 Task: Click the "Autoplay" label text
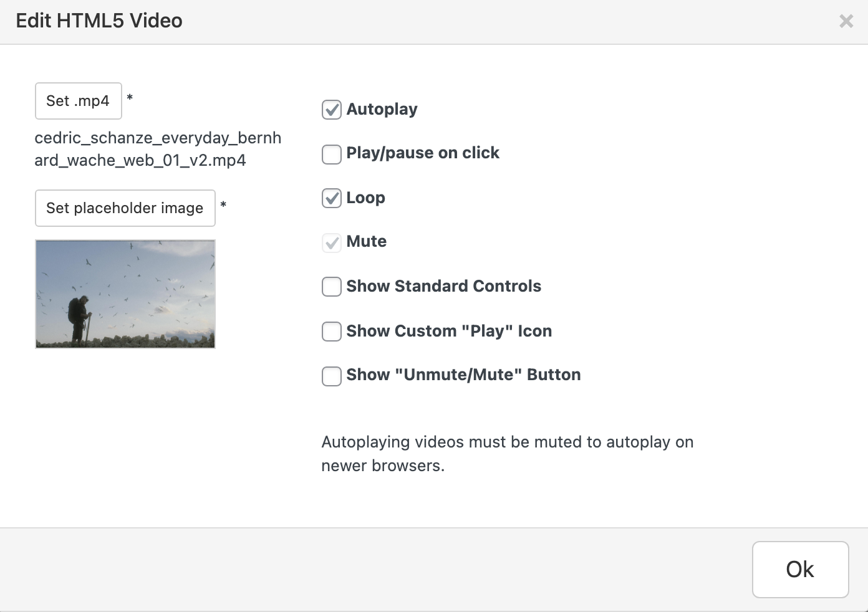(x=382, y=109)
